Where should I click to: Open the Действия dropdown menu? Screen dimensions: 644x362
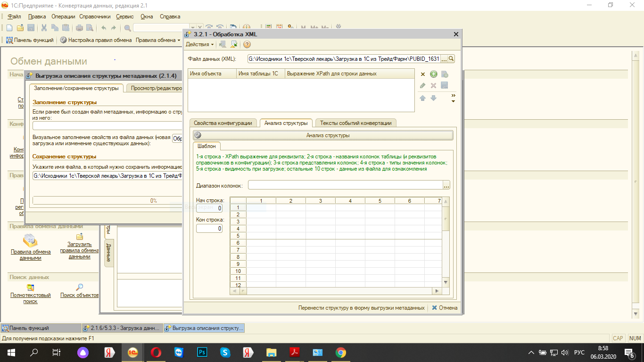199,44
